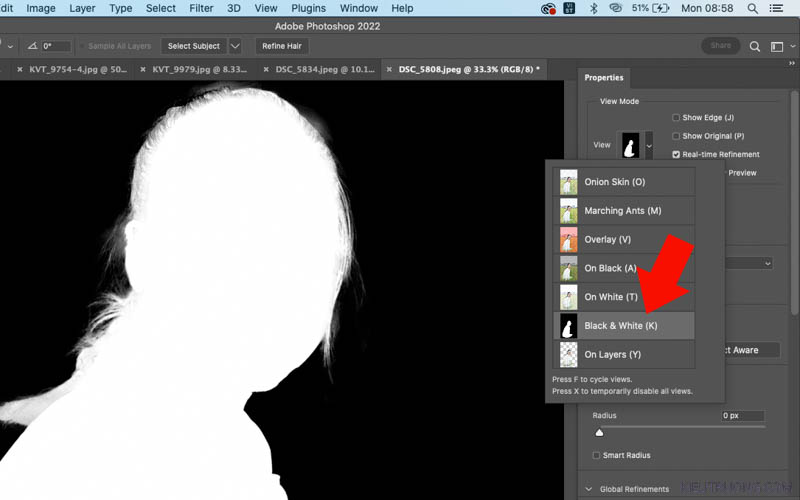Open the Image menu
This screenshot has height=500, width=800.
pos(41,8)
